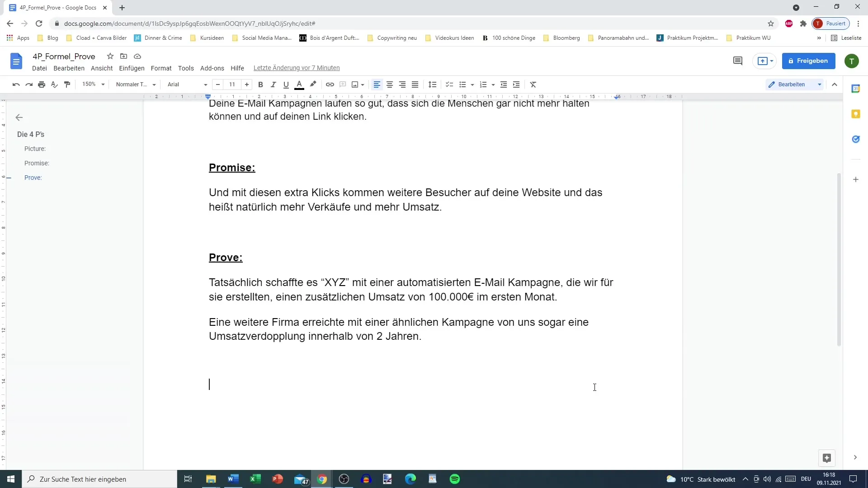Select Die 4 P's outline heading
The width and height of the screenshot is (868, 488).
click(31, 134)
